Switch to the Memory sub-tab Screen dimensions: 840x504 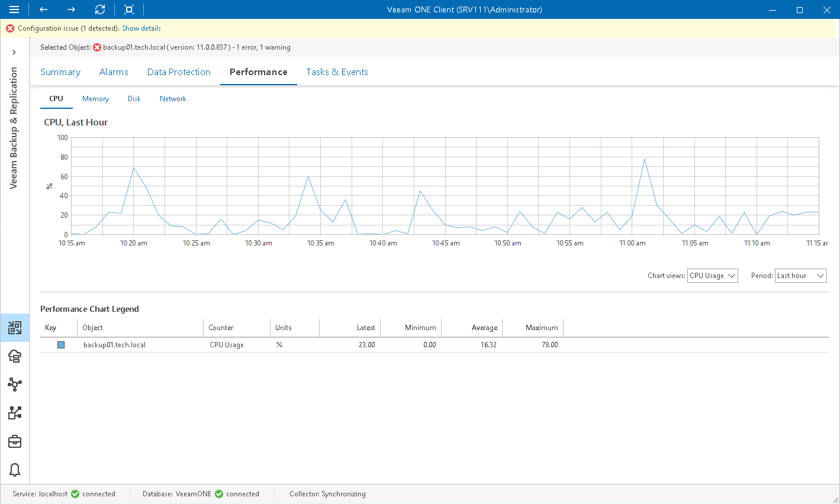tap(95, 99)
